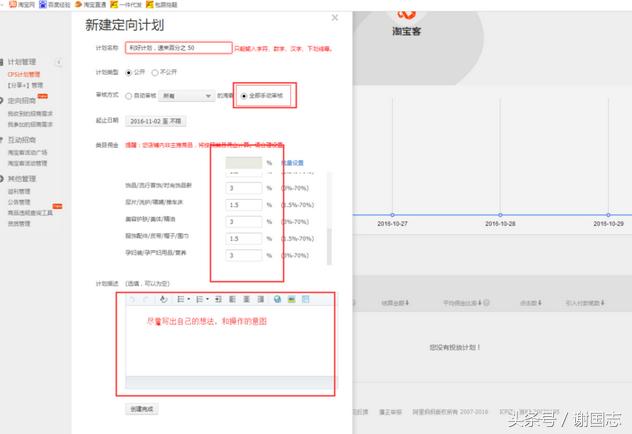Open the 百度经验 bookmark icon
This screenshot has height=434, width=632.
(x=43, y=4)
